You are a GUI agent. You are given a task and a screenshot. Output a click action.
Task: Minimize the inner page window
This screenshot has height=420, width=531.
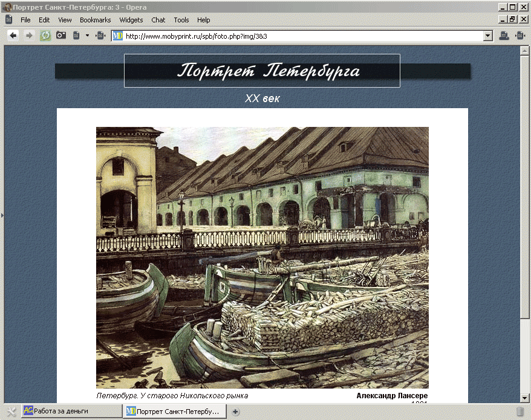click(503, 19)
